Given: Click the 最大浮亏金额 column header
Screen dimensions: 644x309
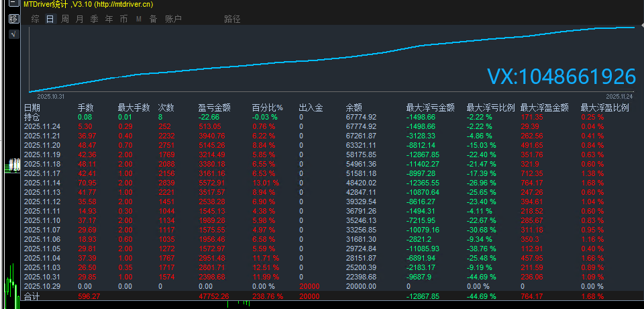Looking at the screenshot, I should tap(431, 107).
